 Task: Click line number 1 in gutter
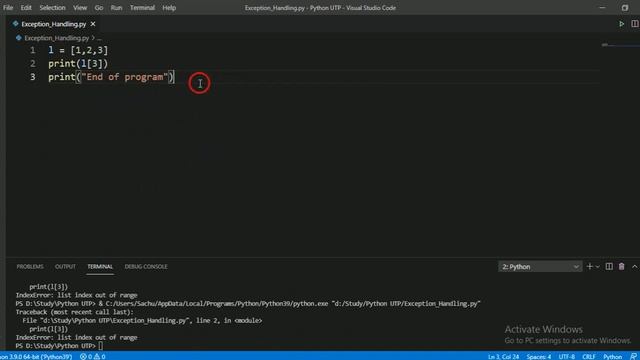32,50
